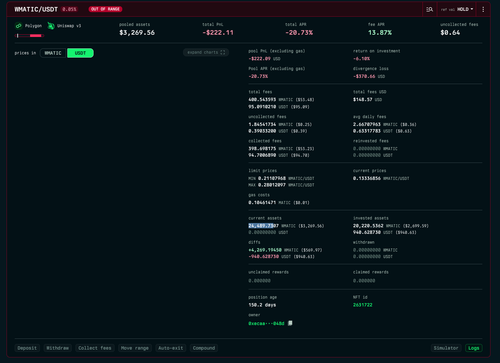
Task: Click the current price 0.13336856 value
Action: tap(367, 178)
